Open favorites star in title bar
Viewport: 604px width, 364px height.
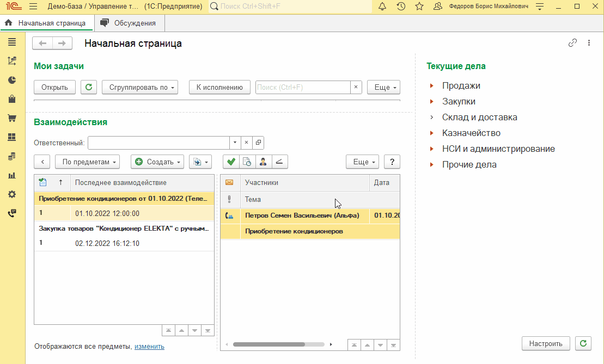419,7
